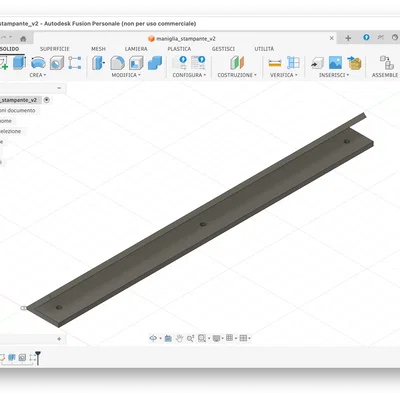Viewport: 400px width, 400px height.
Task: Open the COSTRUZIONE dropdown menu
Action: 237,75
